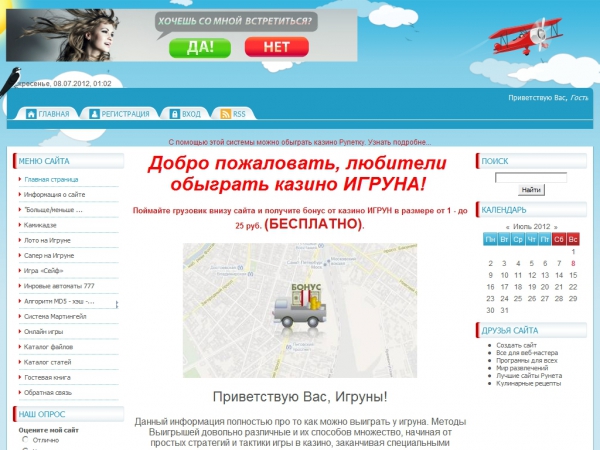Open Кулинарные рецепты friend link

coord(528,383)
